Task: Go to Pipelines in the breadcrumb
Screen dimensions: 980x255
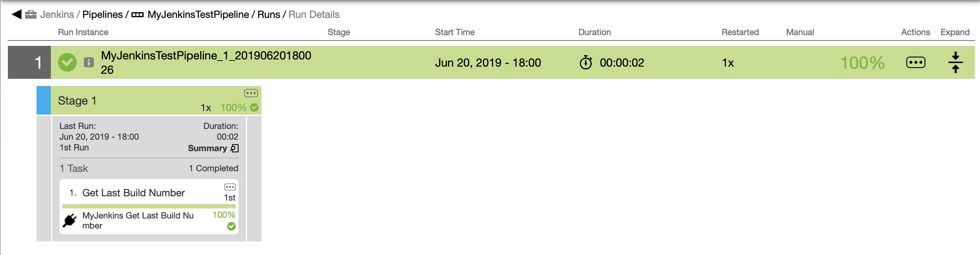Action: pos(102,14)
